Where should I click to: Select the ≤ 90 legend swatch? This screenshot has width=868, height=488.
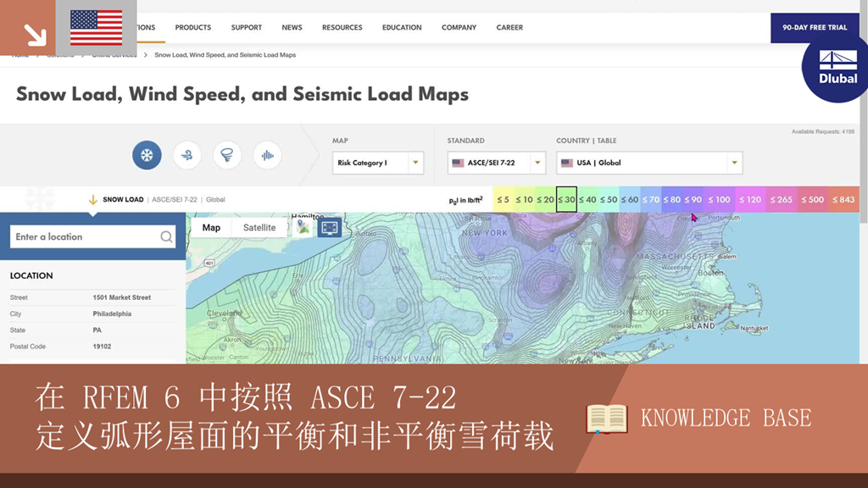tap(693, 200)
